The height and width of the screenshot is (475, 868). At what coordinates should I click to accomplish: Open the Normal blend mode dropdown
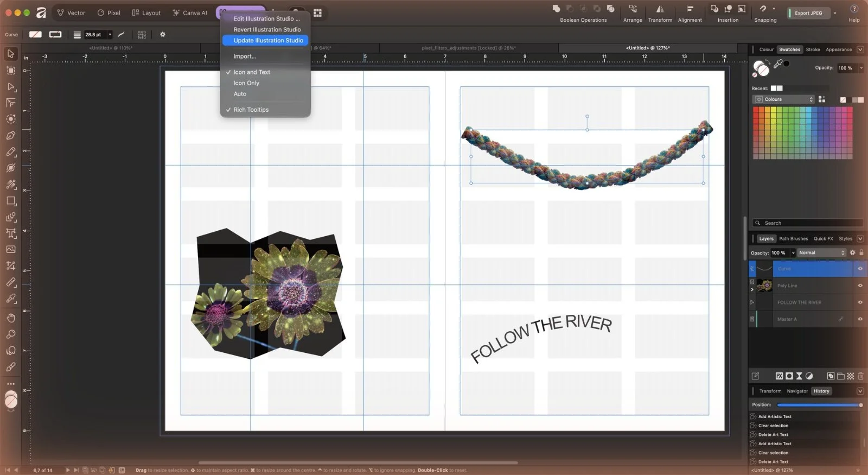821,252
